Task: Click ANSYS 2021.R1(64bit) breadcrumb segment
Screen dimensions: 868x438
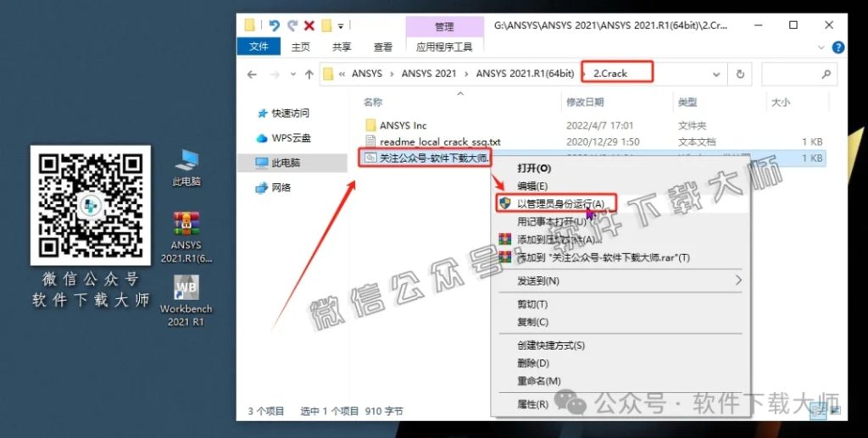Action: 525,74
